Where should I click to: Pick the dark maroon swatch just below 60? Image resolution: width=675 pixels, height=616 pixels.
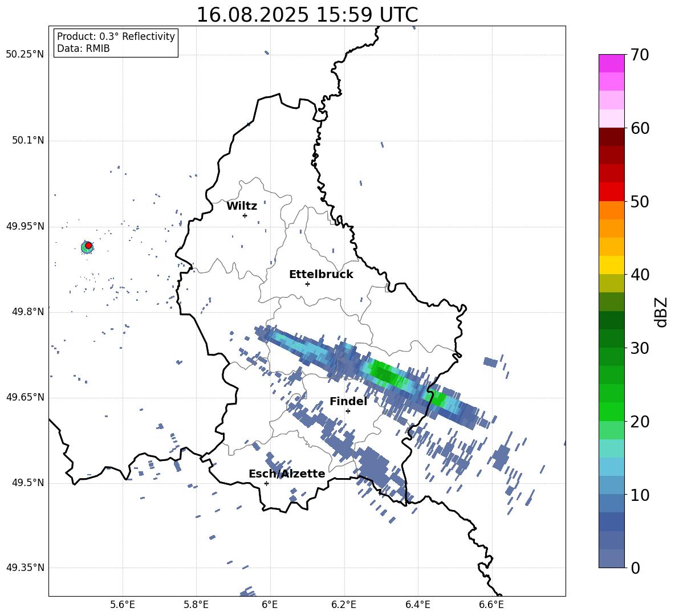pyautogui.click(x=612, y=137)
